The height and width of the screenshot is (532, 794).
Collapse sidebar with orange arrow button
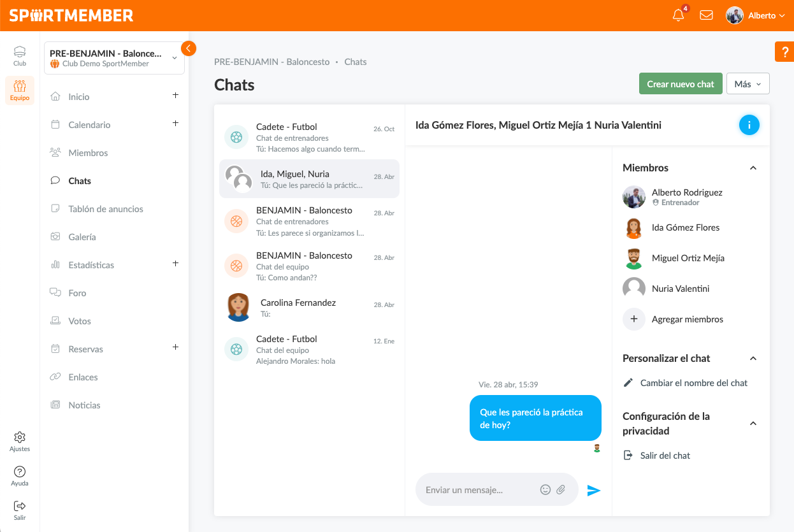pos(189,48)
